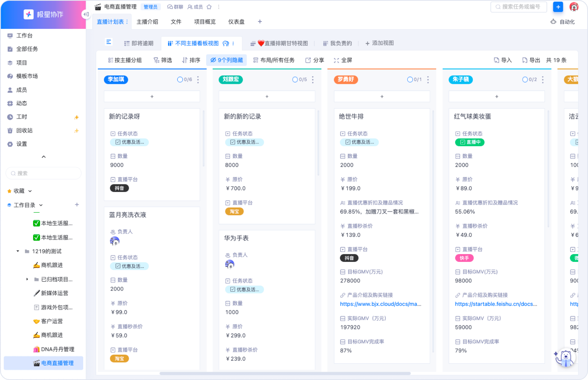
Task: Switch to the 仪表盘 tab
Action: (x=236, y=22)
